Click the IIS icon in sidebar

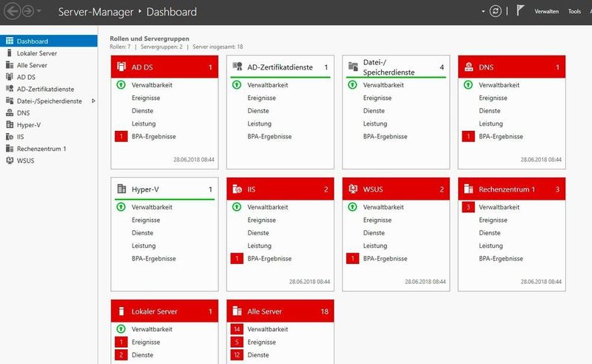tap(10, 137)
